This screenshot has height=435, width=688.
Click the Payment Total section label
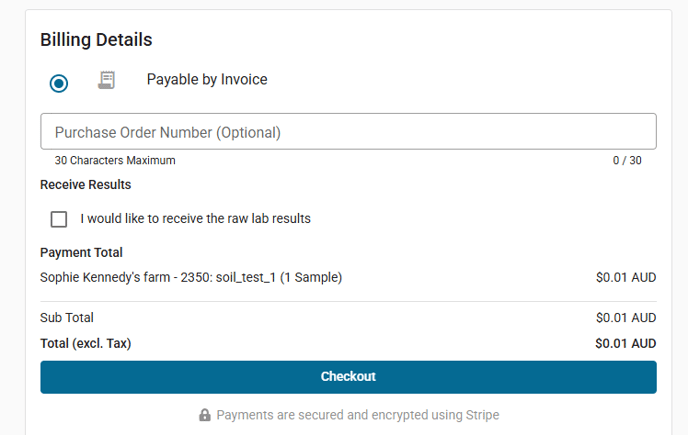pos(81,253)
